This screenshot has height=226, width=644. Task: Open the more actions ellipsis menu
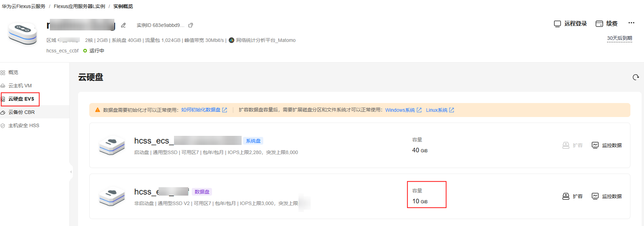click(x=631, y=23)
